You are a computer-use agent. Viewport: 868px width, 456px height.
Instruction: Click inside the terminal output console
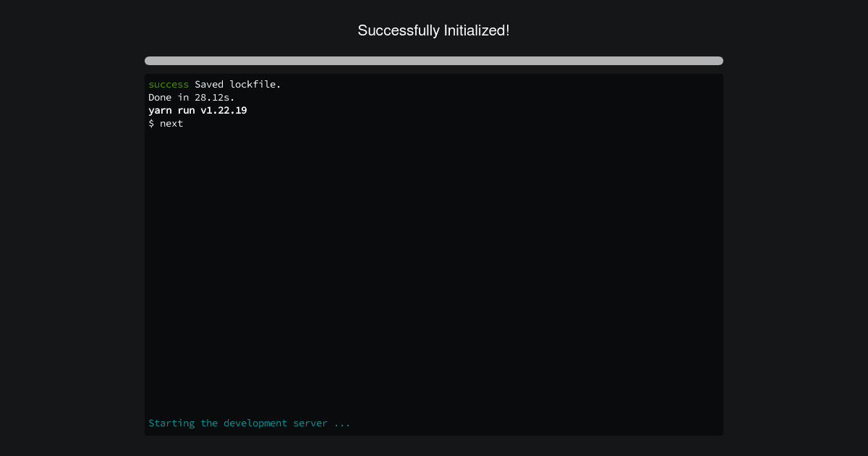(434, 253)
